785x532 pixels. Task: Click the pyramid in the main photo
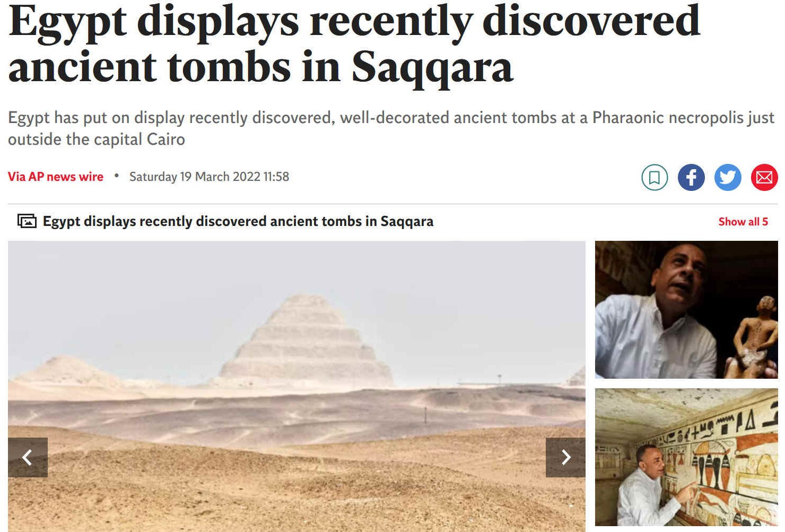(306, 341)
